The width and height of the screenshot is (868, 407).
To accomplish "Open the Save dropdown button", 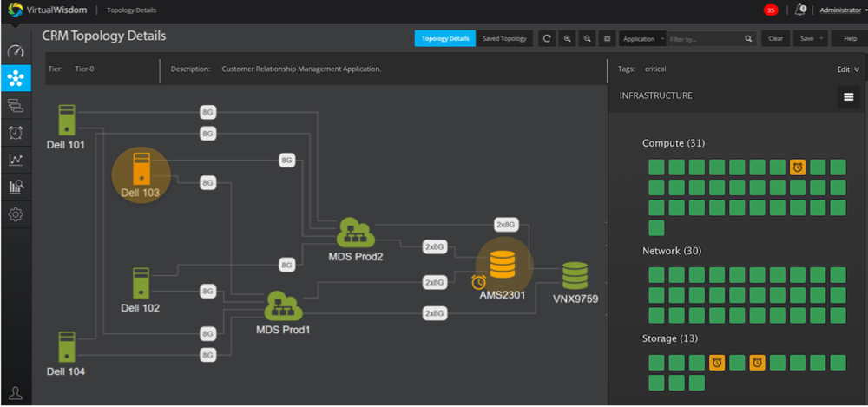I will (x=811, y=39).
